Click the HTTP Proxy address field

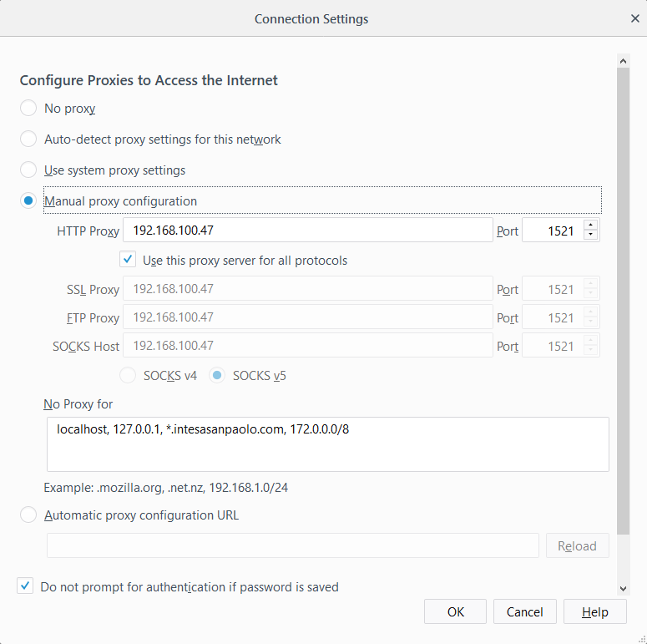click(308, 230)
